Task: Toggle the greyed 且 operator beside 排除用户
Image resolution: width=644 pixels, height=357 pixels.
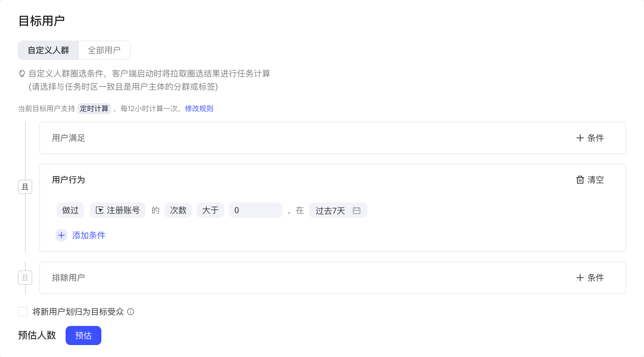Action: tap(25, 278)
